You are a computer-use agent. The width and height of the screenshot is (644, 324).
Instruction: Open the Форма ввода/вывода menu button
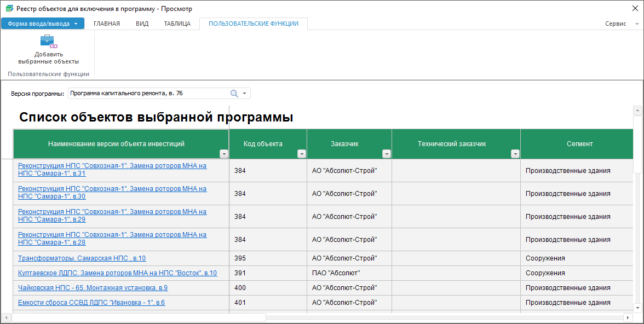[x=43, y=24]
